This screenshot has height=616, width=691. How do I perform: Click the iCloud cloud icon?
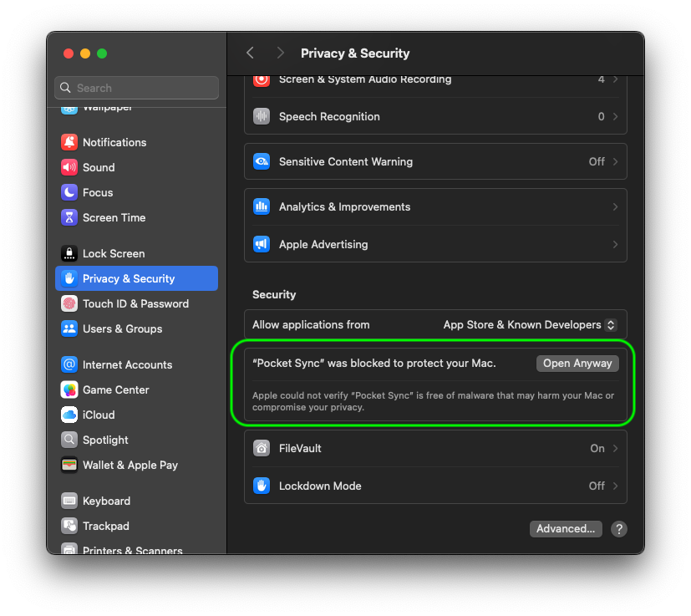(69, 415)
